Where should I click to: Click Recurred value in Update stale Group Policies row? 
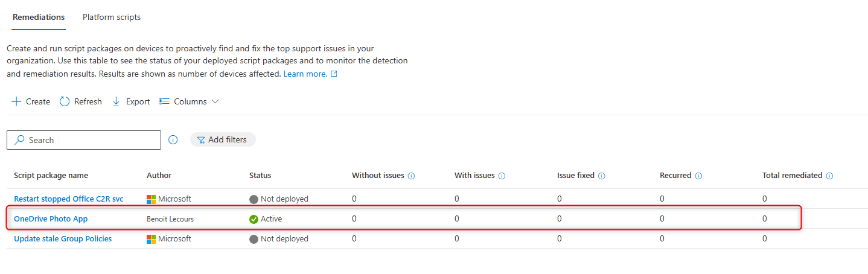click(x=662, y=238)
